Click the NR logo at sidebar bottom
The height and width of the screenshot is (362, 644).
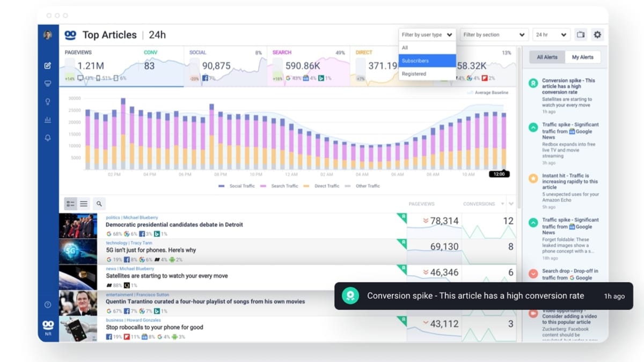pyautogui.click(x=47, y=327)
